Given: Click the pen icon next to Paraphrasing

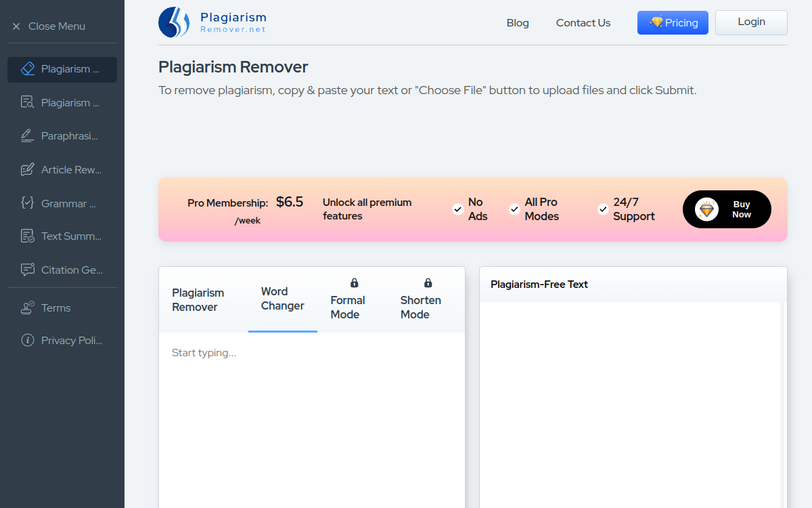Looking at the screenshot, I should pyautogui.click(x=28, y=135).
